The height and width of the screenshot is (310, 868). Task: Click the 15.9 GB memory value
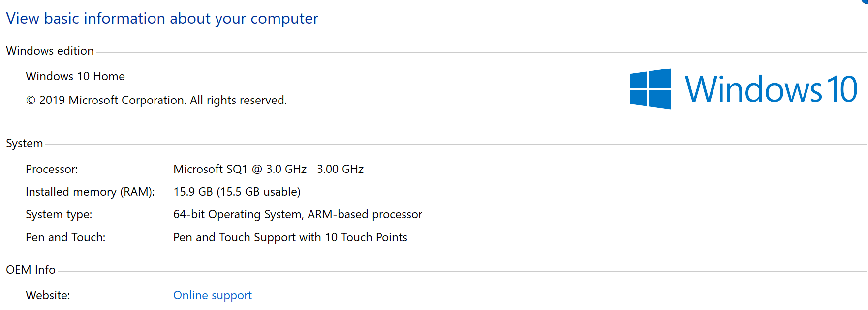(x=237, y=192)
